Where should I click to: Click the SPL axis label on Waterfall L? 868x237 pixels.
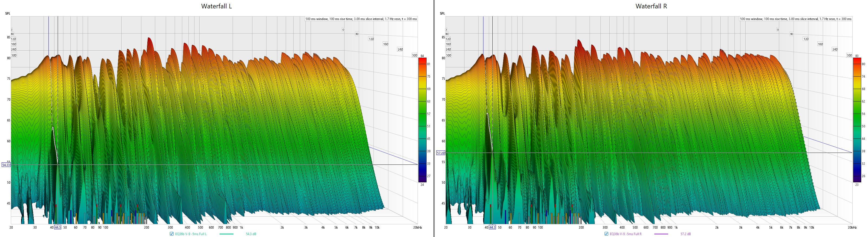tap(8, 14)
